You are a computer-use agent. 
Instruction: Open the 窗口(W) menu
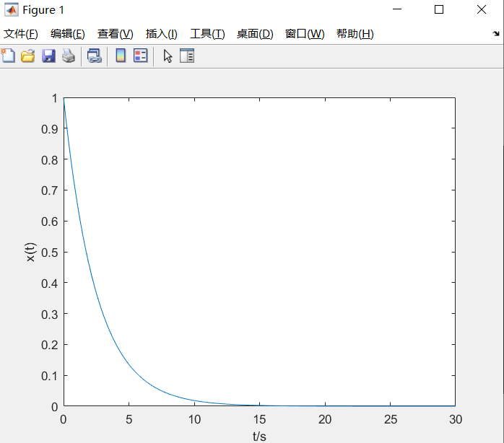coord(305,34)
